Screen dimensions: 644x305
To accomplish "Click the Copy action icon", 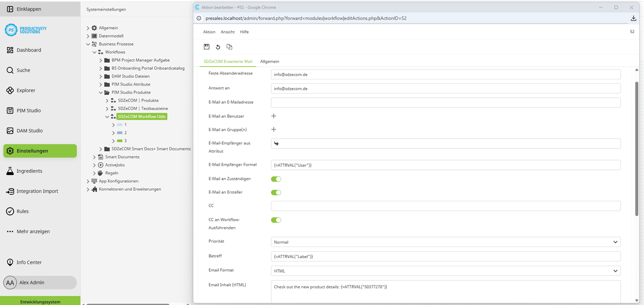I will [x=229, y=47].
